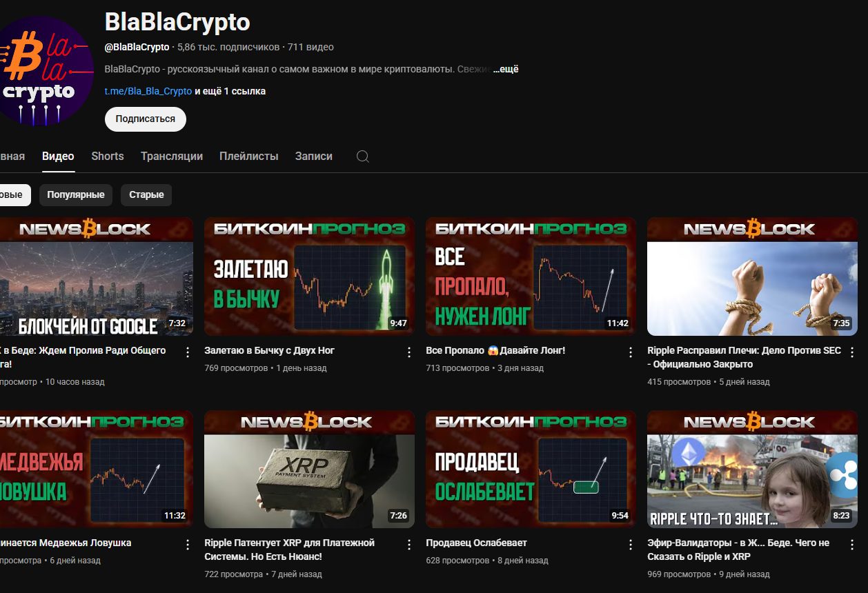868x593 pixels.
Task: Open the Трансляции tab
Action: pos(172,157)
